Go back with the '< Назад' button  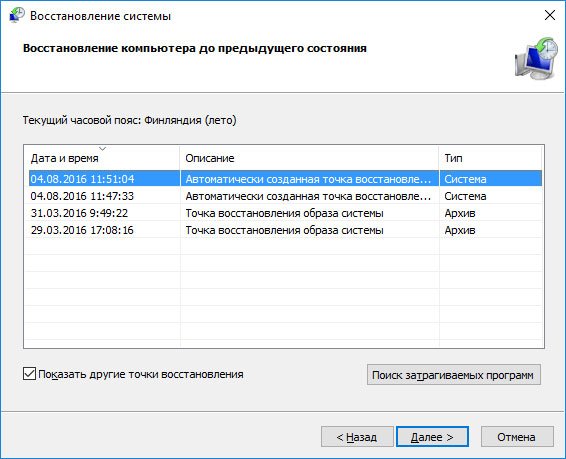tap(357, 437)
